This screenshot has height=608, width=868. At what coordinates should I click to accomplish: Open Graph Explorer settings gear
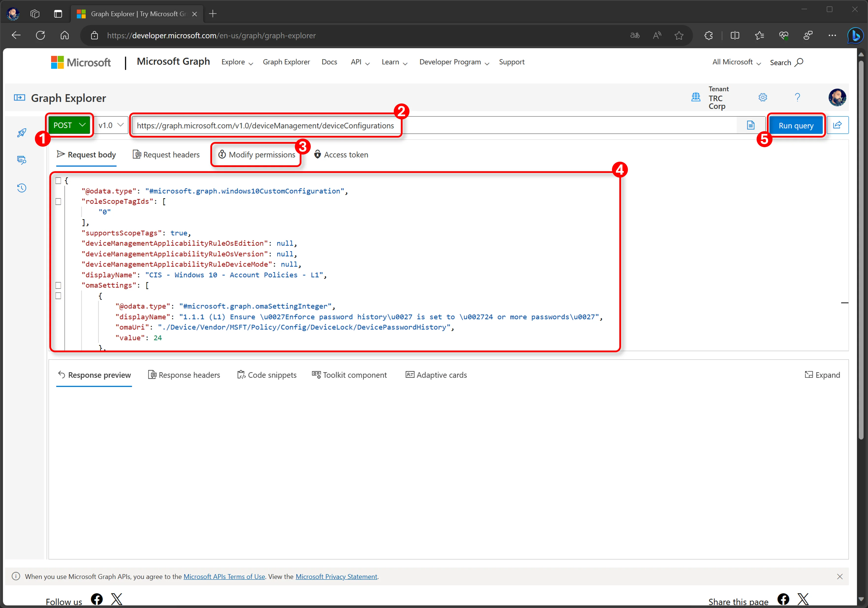(x=762, y=97)
